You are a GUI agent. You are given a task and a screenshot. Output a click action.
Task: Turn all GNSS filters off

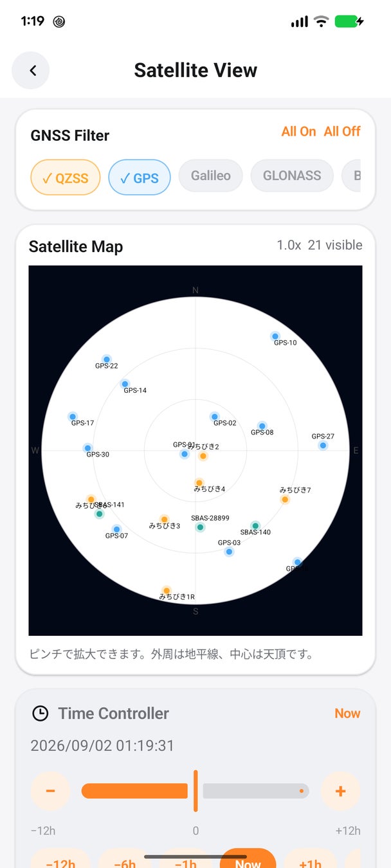tap(342, 131)
